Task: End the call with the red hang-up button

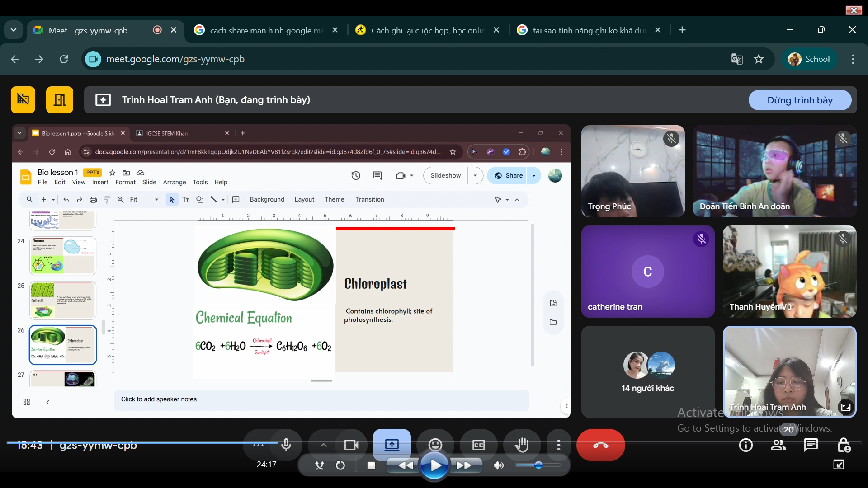Action: tap(601, 445)
